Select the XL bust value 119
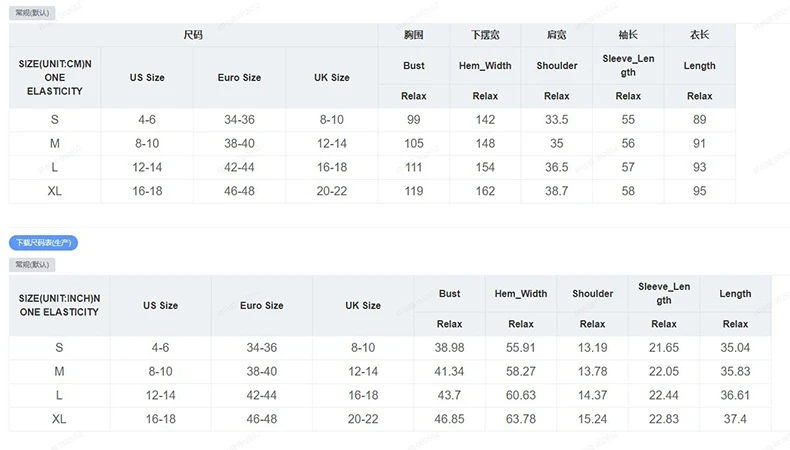 pos(413,191)
